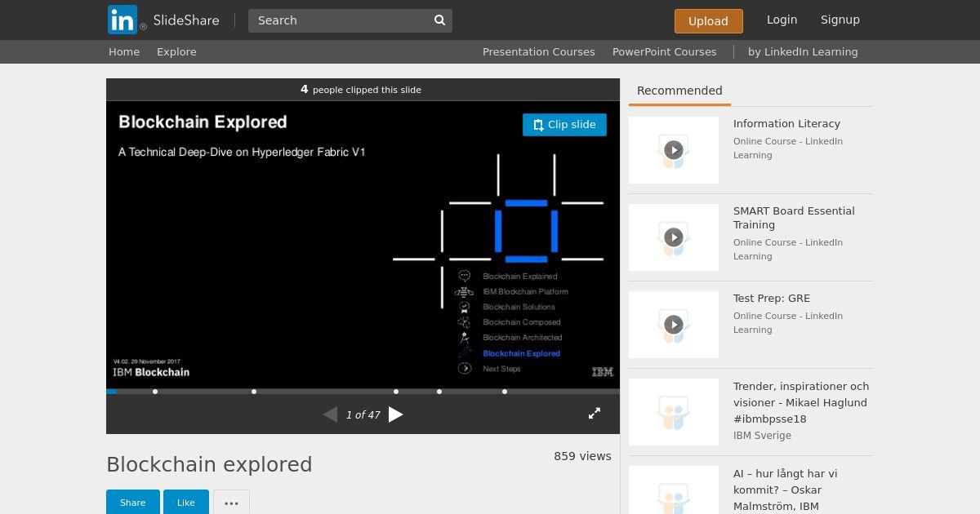Click the search magnifier icon

tap(439, 20)
